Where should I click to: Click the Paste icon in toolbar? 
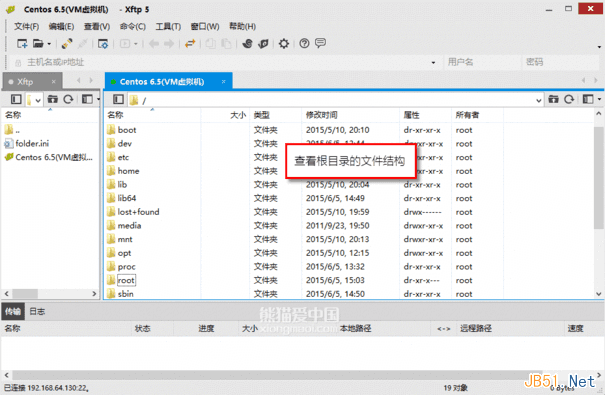click(x=226, y=44)
